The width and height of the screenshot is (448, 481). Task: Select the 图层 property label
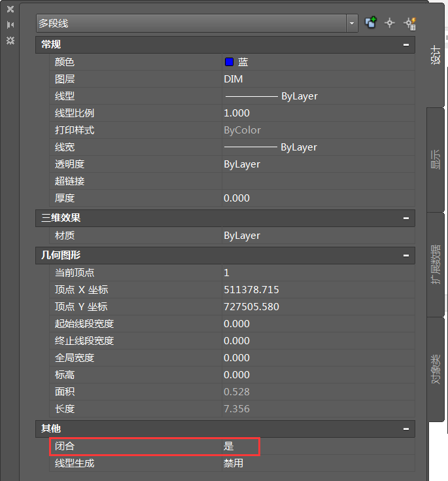click(x=65, y=79)
